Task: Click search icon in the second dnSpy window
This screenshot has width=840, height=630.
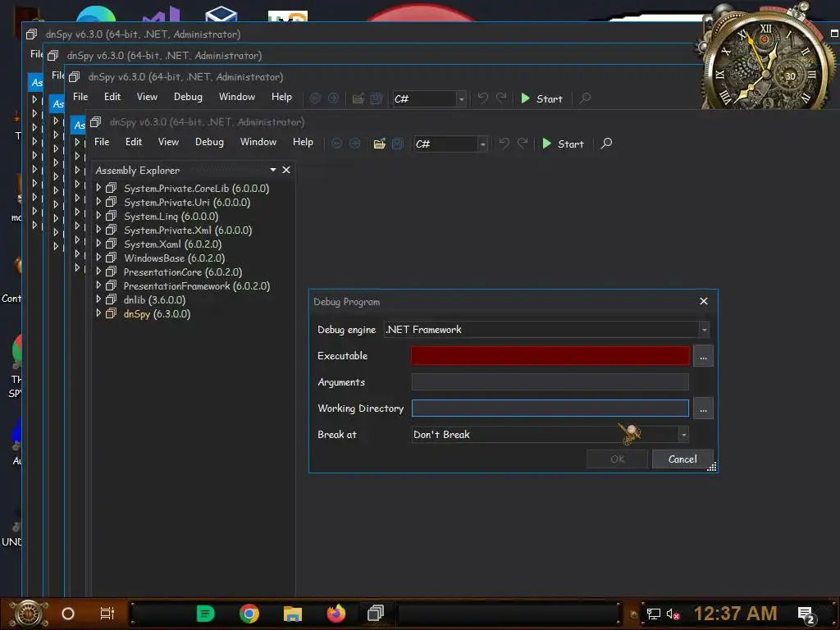Action: [x=585, y=98]
